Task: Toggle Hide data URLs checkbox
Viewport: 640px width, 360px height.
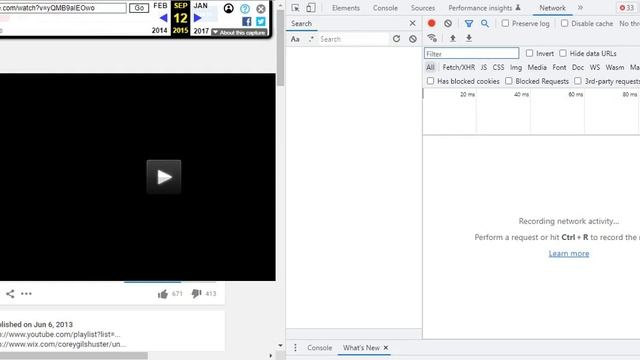Action: click(x=563, y=53)
